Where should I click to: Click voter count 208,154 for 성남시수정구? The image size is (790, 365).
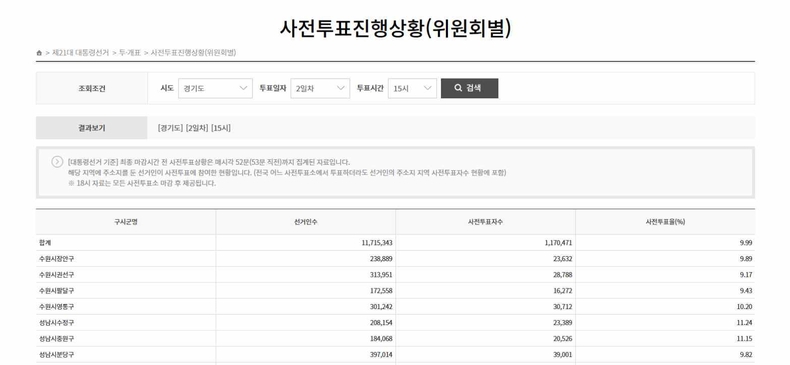pyautogui.click(x=381, y=323)
